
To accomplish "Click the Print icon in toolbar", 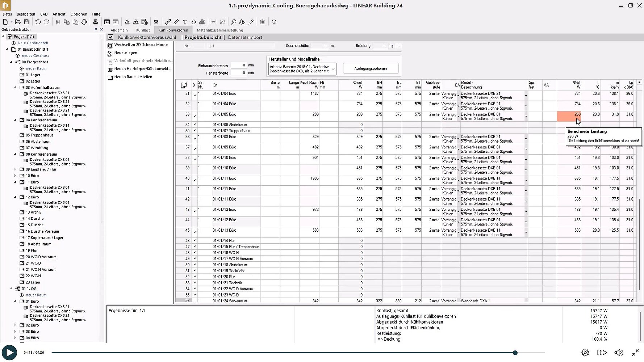I will (x=96, y=22).
